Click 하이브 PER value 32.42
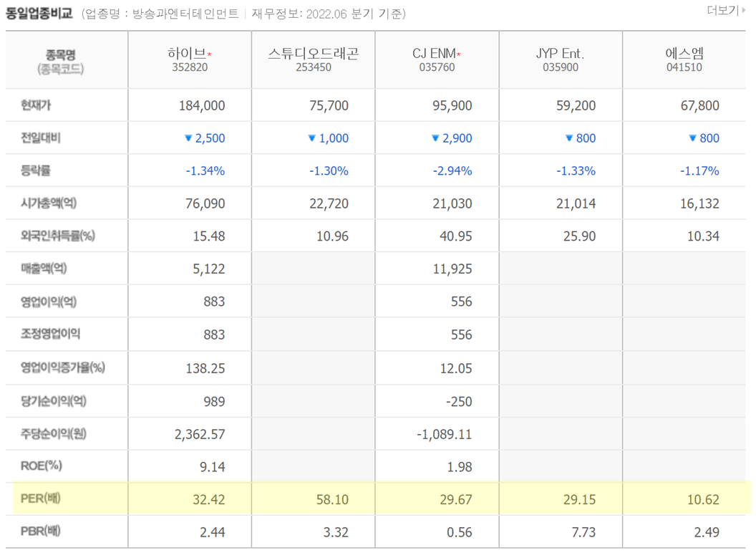Image resolution: width=756 pixels, height=558 pixels. click(209, 500)
